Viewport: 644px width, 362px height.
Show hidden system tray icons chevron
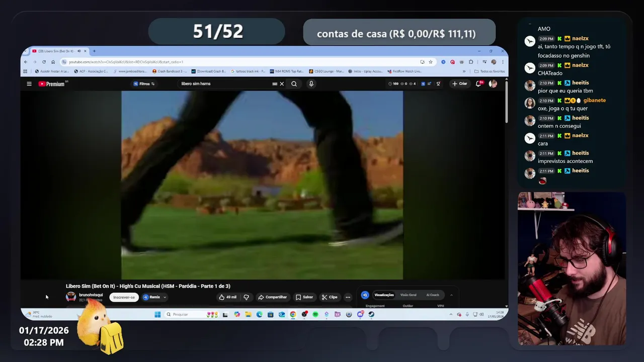451,314
